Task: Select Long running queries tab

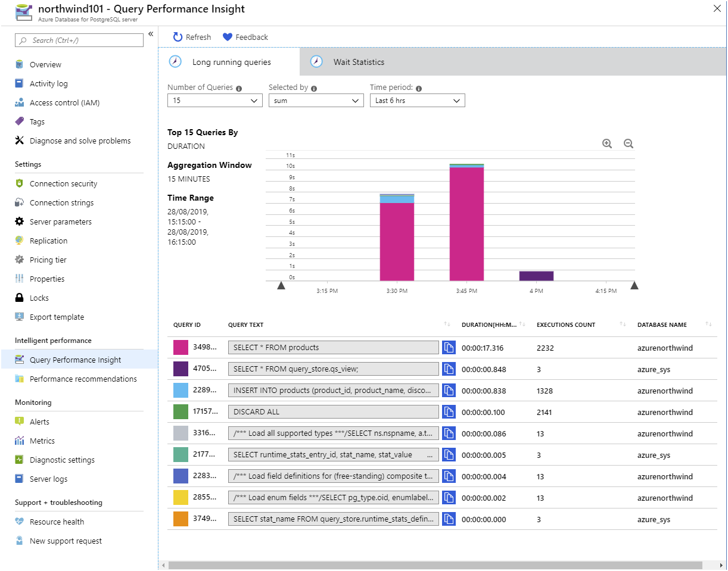Action: [229, 62]
